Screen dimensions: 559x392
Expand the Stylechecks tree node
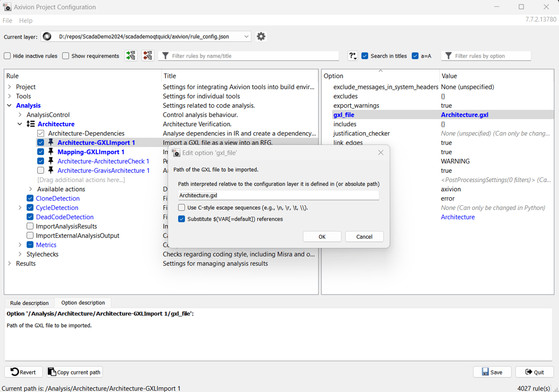point(20,254)
